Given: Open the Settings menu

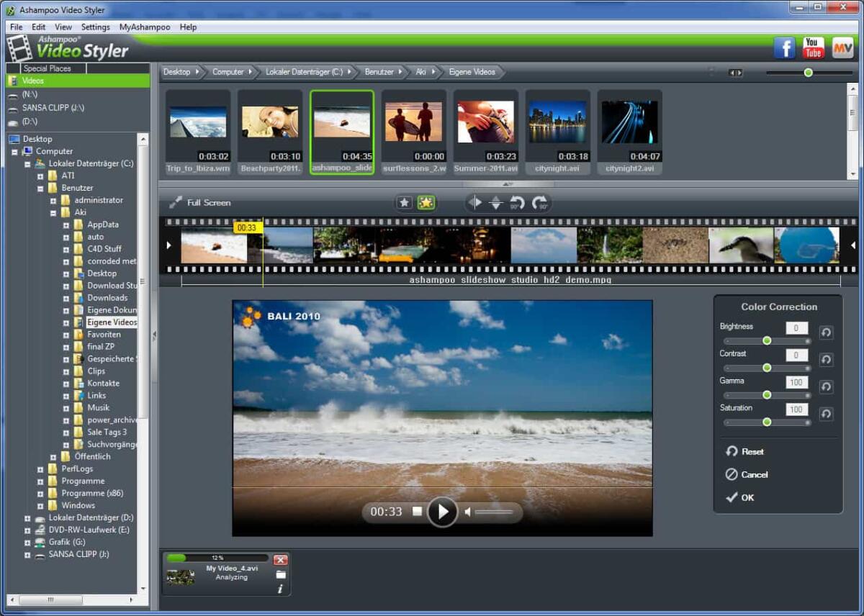Looking at the screenshot, I should point(96,27).
